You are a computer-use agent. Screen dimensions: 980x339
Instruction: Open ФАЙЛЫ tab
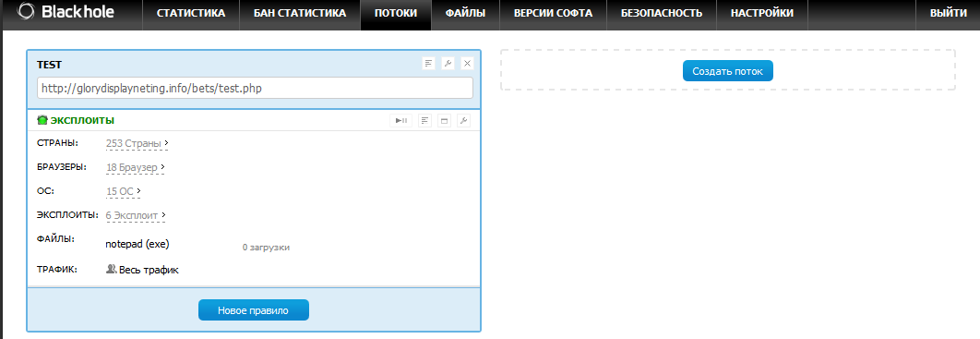click(x=466, y=13)
